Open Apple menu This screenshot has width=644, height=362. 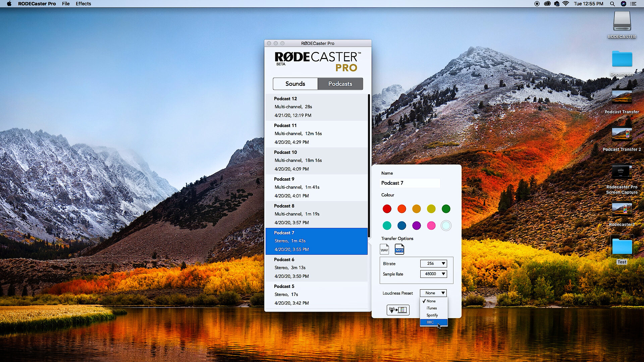[x=9, y=4]
